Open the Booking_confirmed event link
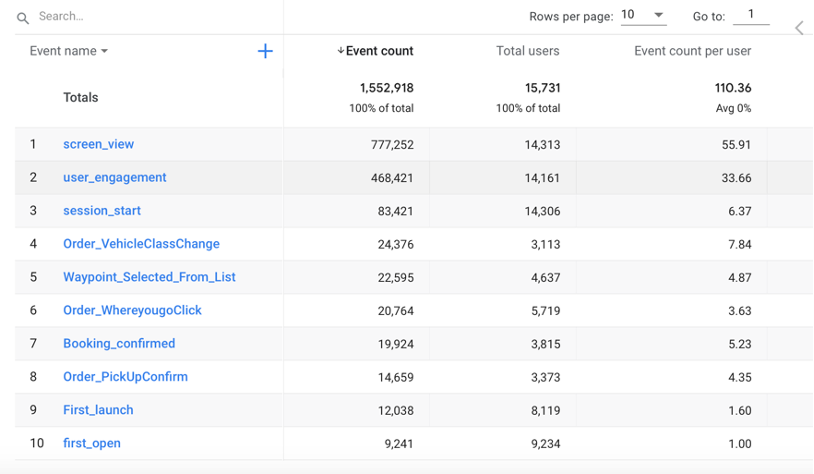The image size is (814, 474). (119, 343)
